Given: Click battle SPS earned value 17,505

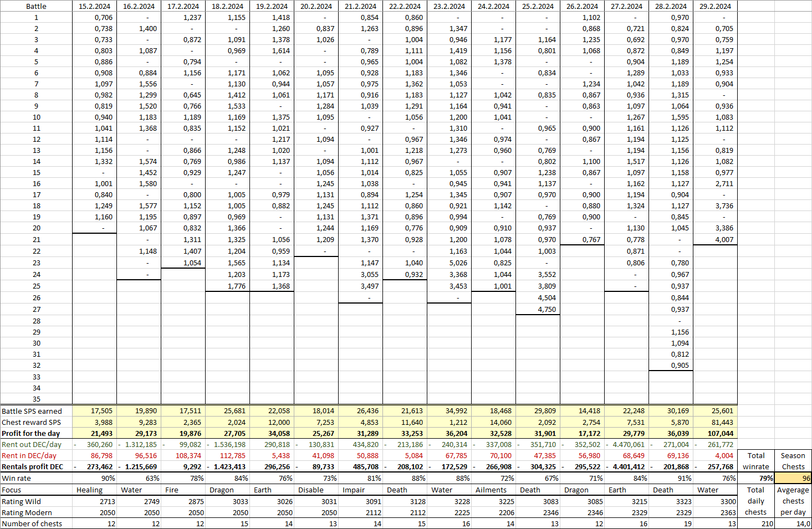Looking at the screenshot, I should 101,411.
